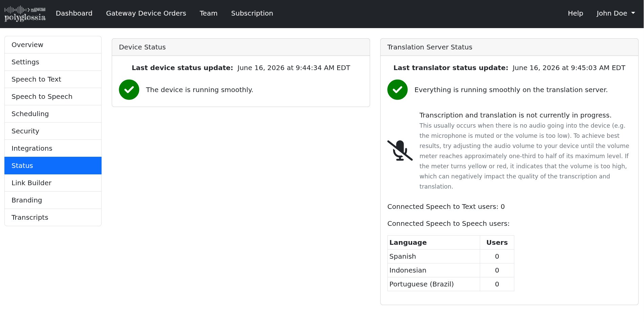
Task: Open the John Doe account dropdown
Action: tap(616, 13)
